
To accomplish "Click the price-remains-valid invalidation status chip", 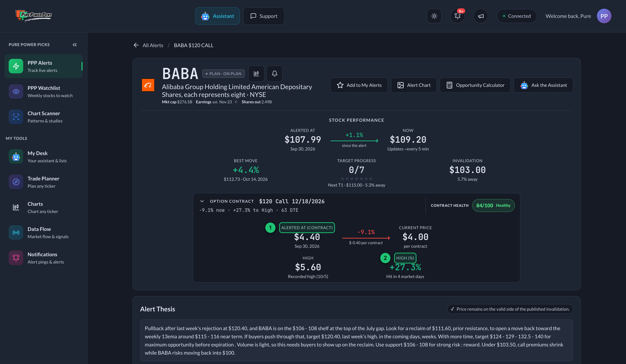I will [x=510, y=309].
